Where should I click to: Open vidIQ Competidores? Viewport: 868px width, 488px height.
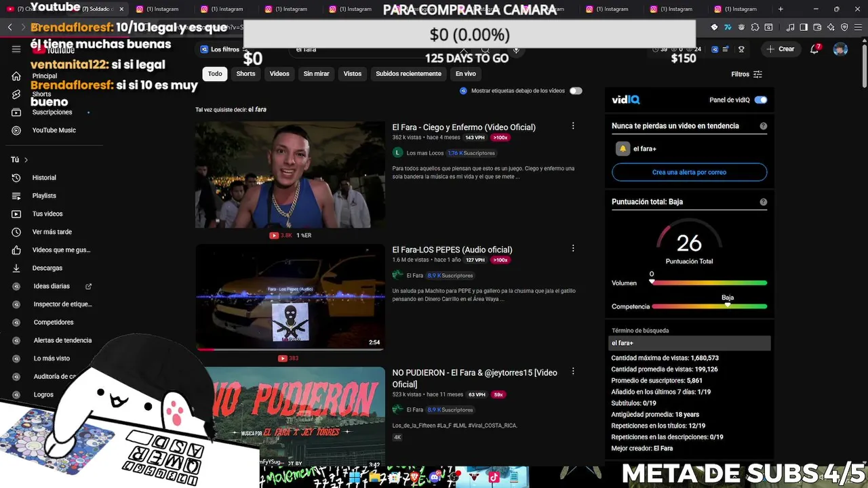(x=53, y=322)
